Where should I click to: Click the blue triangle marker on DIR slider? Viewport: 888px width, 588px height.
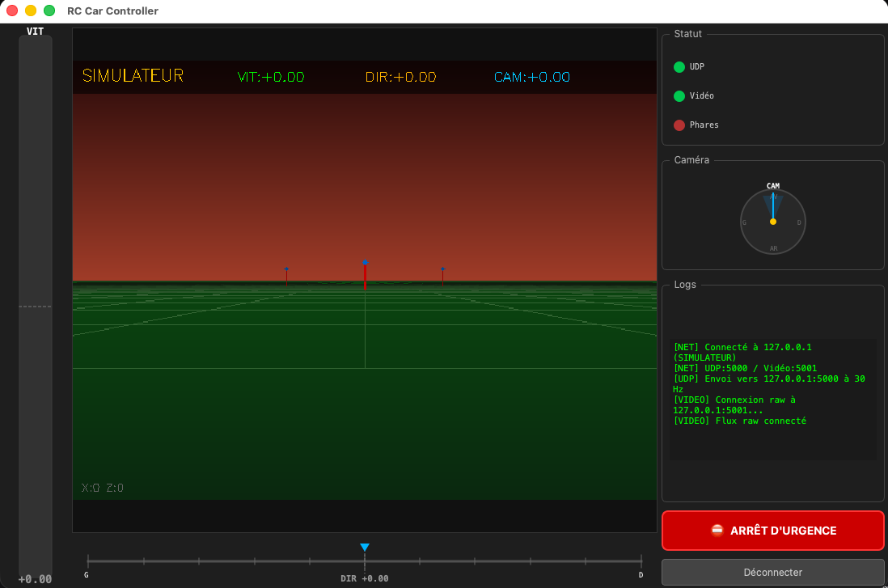[365, 548]
